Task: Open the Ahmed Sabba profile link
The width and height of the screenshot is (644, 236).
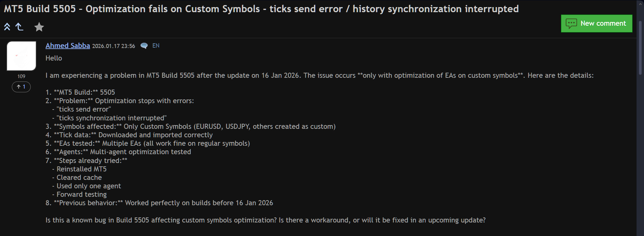Action: point(68,46)
